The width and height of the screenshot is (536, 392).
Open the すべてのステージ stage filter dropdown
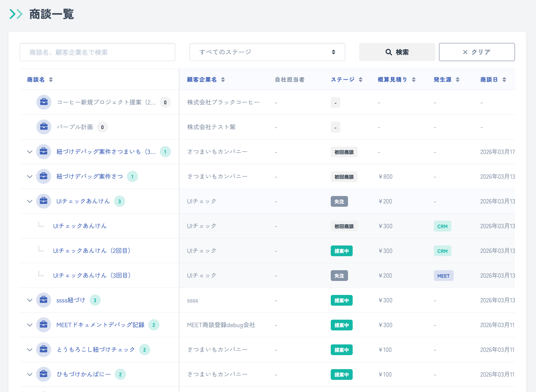point(267,52)
